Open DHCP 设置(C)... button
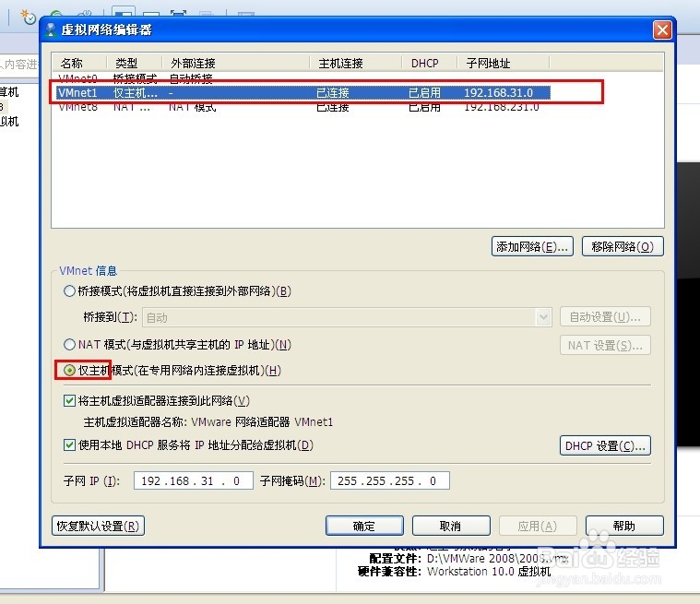Image resolution: width=700 pixels, height=604 pixels. click(605, 445)
